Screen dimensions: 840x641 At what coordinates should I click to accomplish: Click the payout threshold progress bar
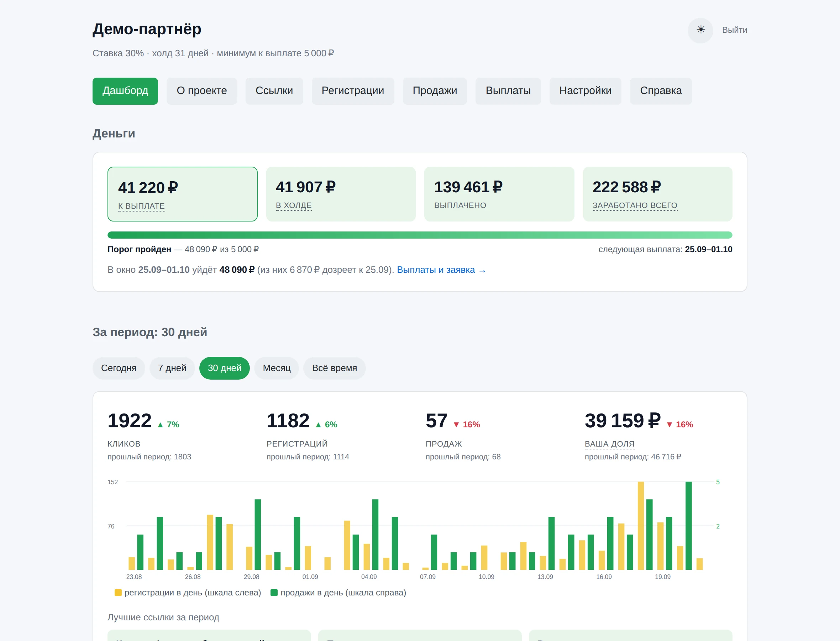pos(420,235)
